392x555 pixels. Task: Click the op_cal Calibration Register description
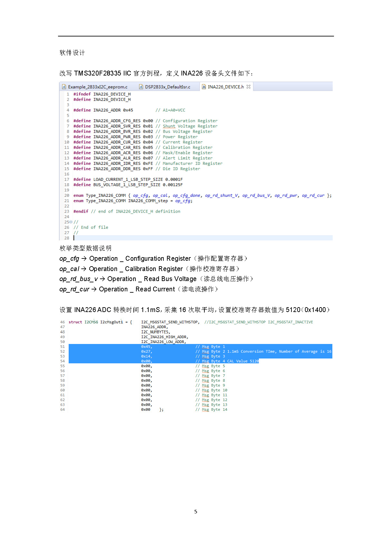150,269
